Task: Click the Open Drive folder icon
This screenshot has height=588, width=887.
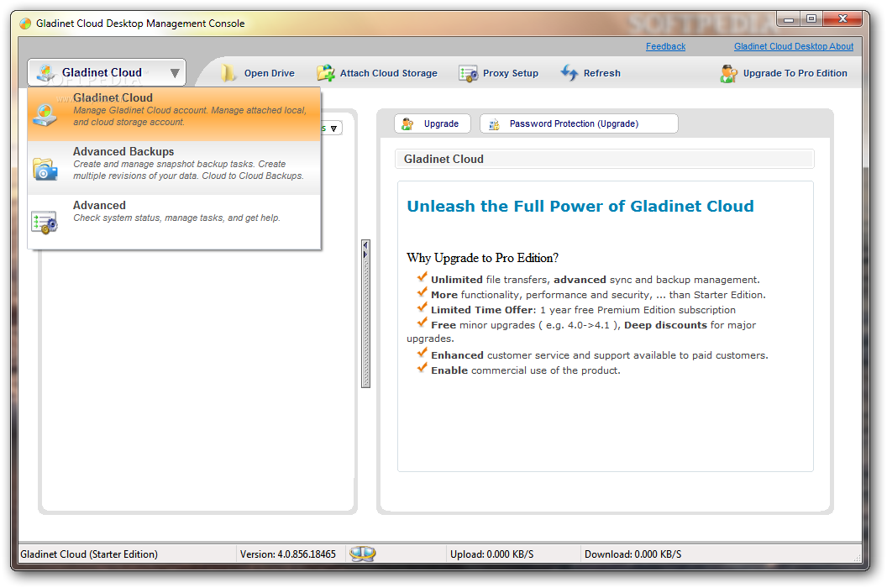Action: click(x=228, y=73)
